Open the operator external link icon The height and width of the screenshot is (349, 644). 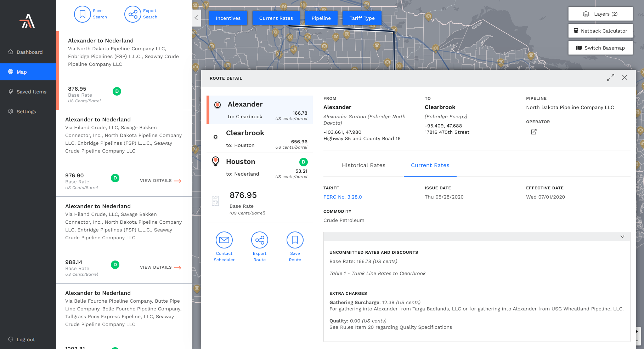coord(534,132)
